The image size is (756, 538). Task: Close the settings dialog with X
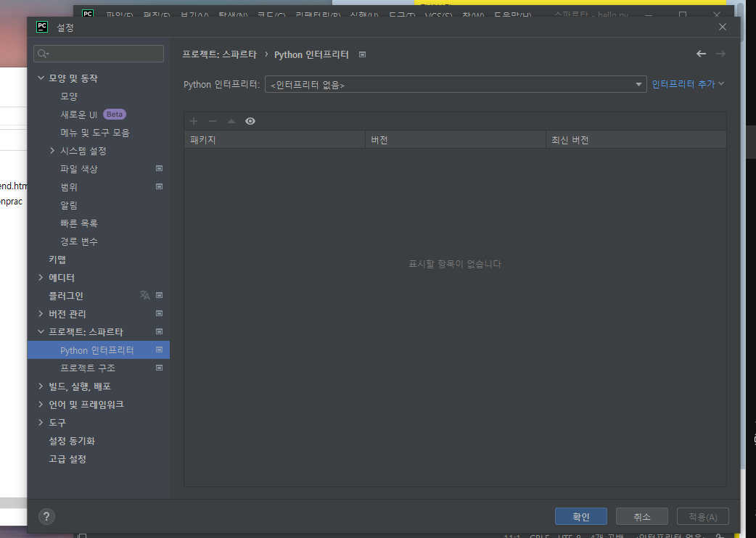[722, 27]
